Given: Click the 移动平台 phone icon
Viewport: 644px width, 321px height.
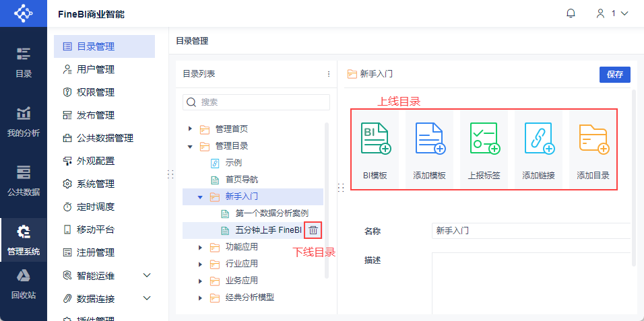Looking at the screenshot, I should pos(67,229).
